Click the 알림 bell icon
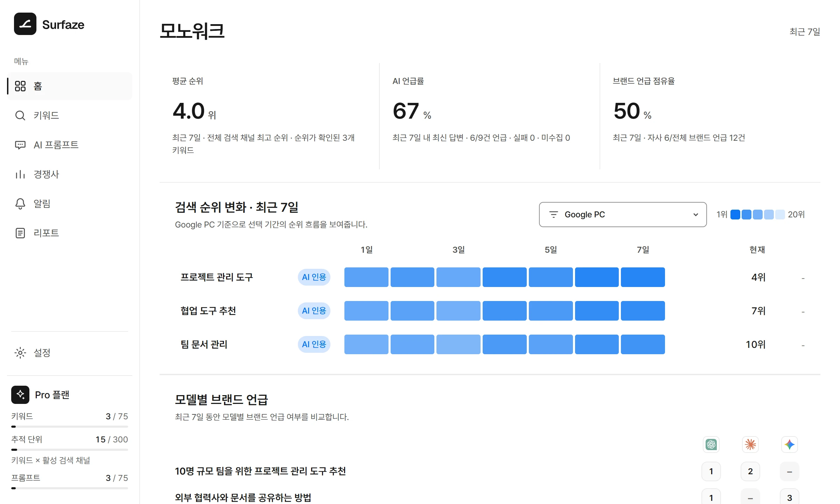840x504 pixels. coord(20,204)
